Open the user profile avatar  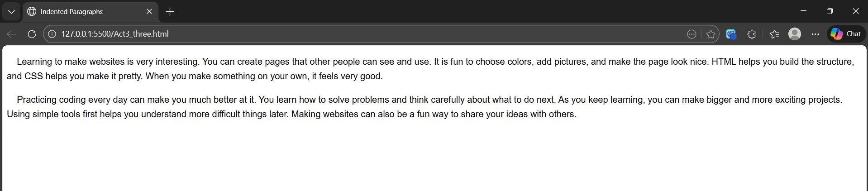pyautogui.click(x=794, y=34)
